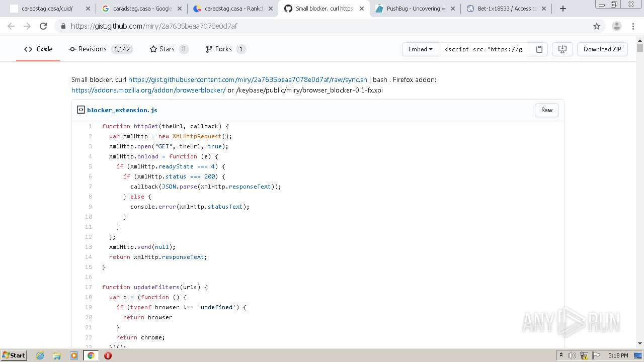The height and width of the screenshot is (362, 644).
Task: Close the PushBug tab
Action: point(452,9)
